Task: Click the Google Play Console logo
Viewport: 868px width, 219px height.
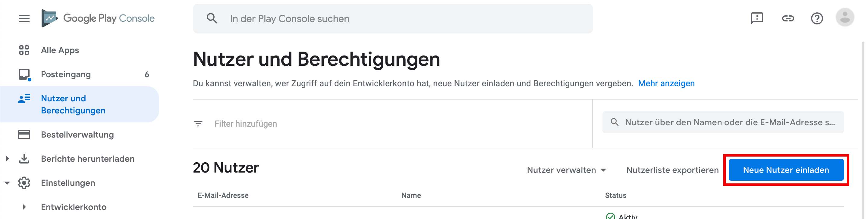Action: 98,18
